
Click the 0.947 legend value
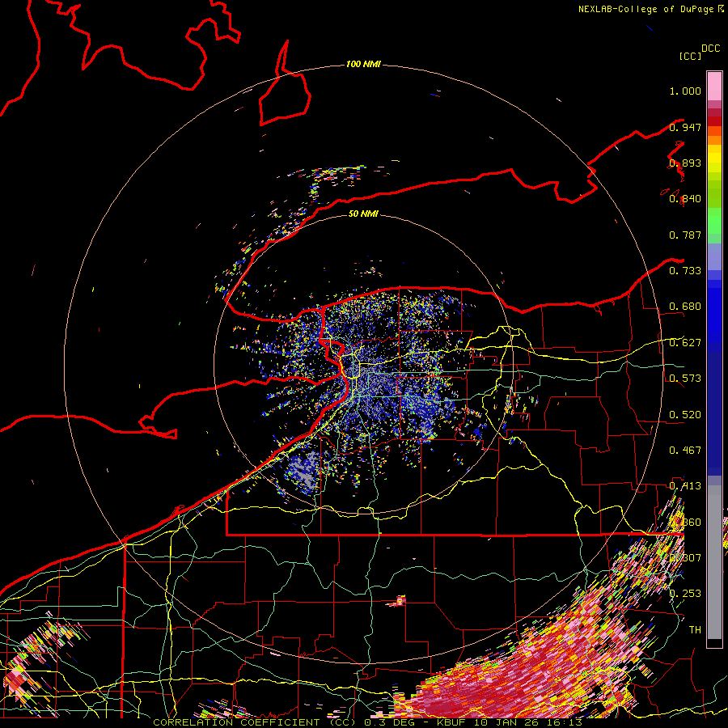pos(685,127)
